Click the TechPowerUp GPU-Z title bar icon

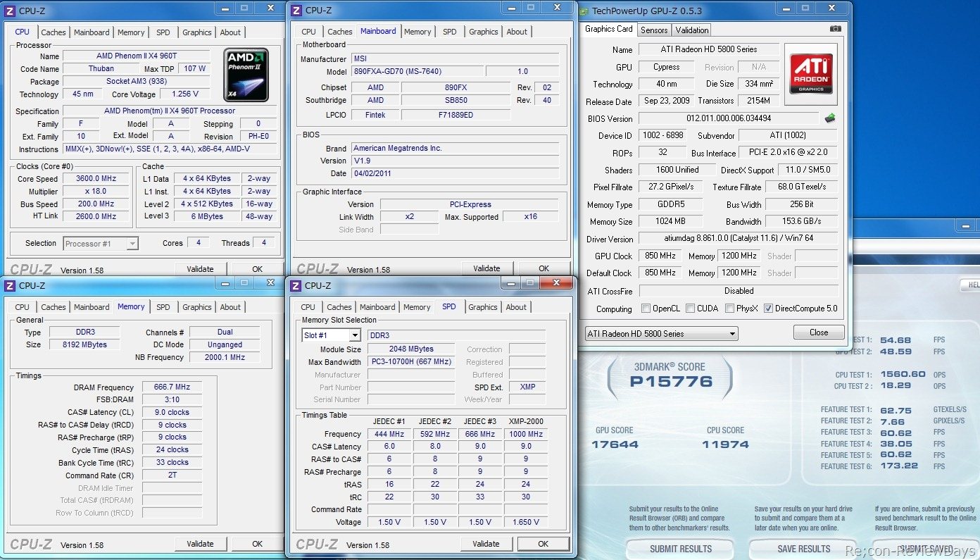click(x=584, y=11)
